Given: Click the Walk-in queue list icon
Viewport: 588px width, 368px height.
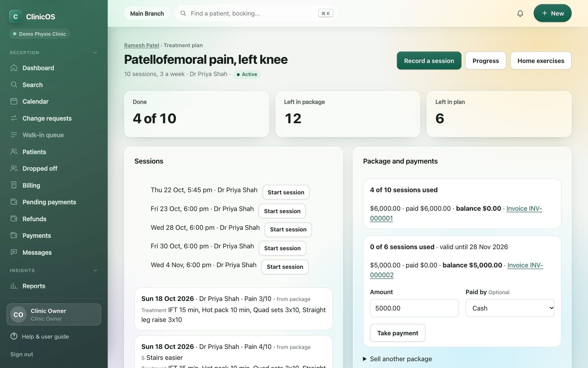Looking at the screenshot, I should [14, 135].
